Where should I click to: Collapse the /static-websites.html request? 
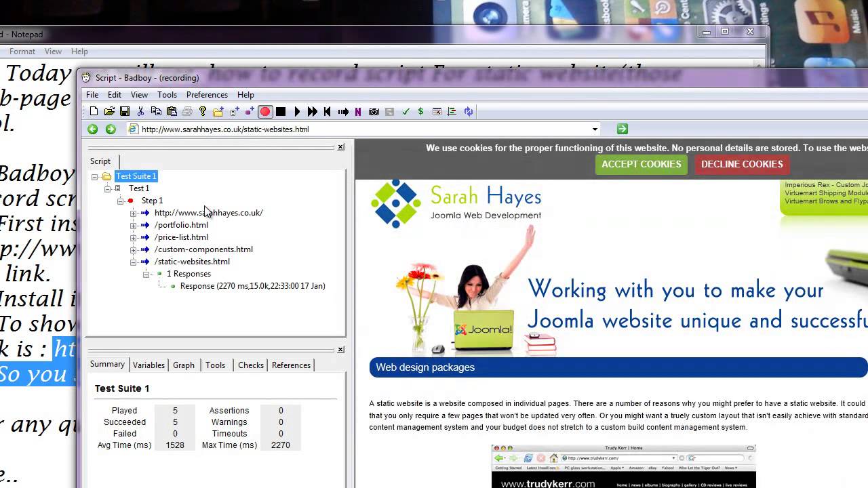click(x=134, y=262)
